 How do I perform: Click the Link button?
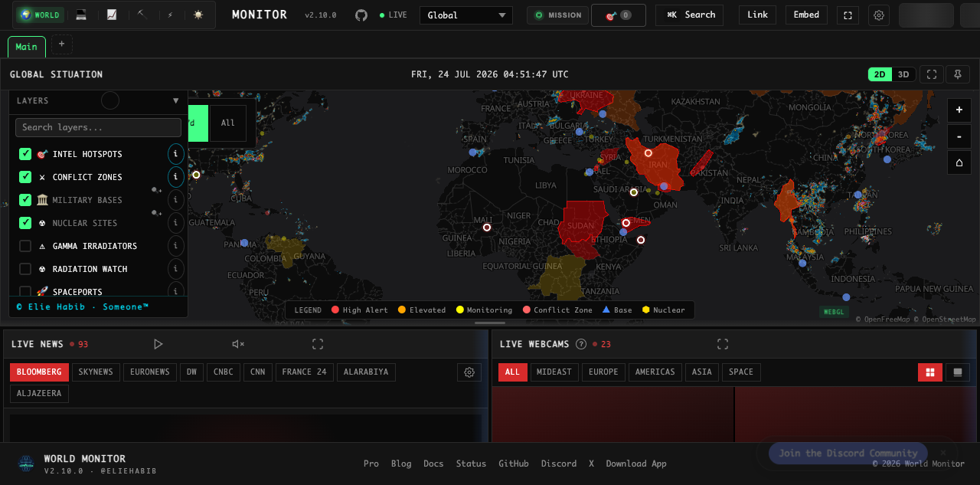[x=758, y=15]
